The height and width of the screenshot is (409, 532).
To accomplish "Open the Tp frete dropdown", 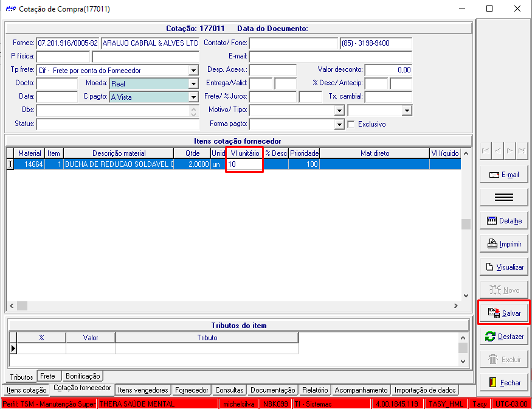I will [193, 71].
